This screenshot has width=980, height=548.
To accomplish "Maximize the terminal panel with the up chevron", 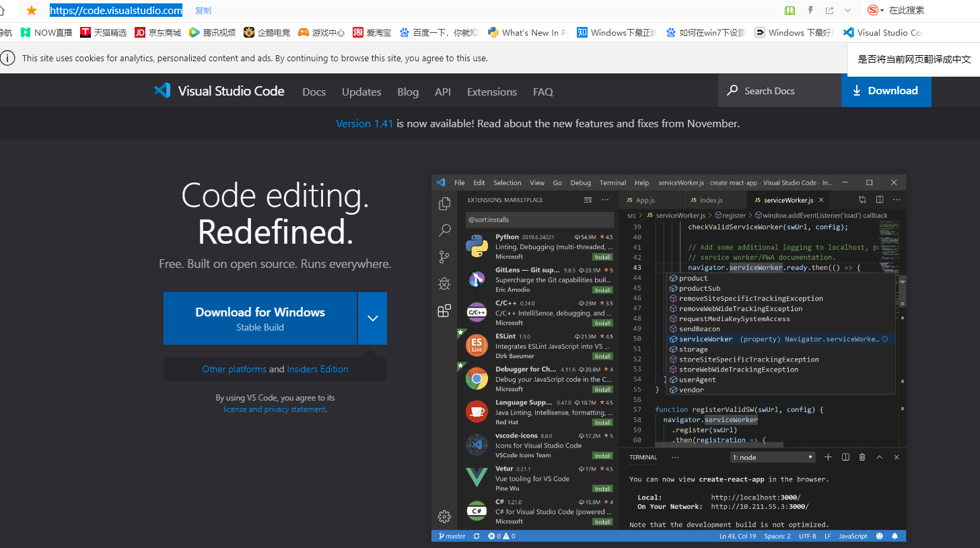I will [x=879, y=457].
